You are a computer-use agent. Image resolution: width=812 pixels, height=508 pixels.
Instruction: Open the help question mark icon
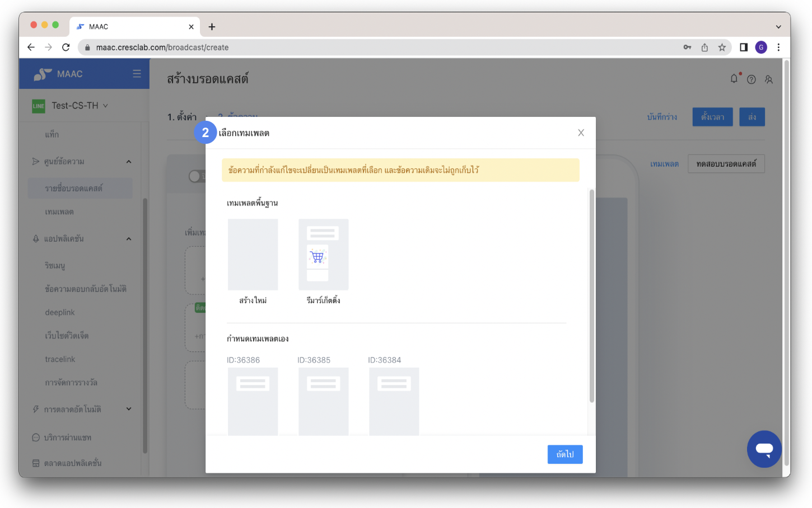752,79
